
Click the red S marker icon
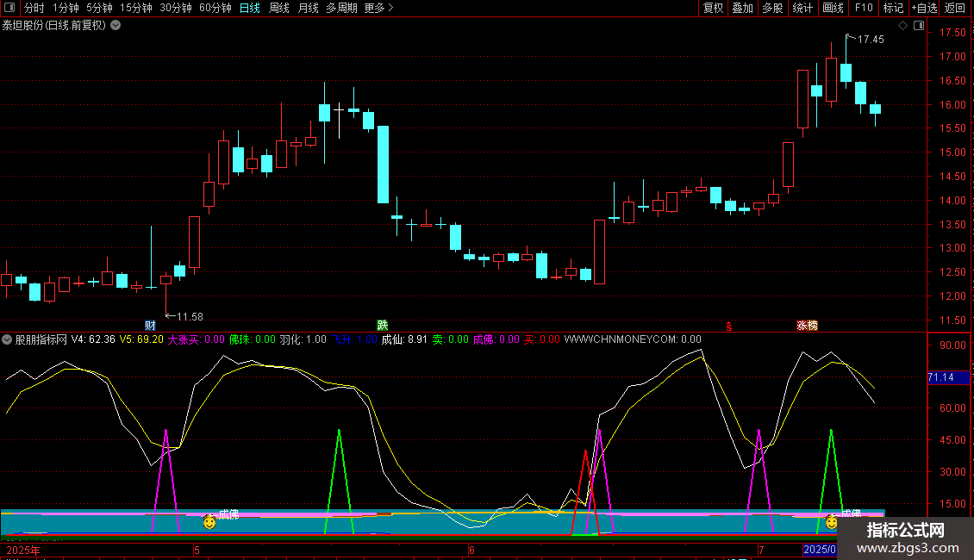[x=729, y=327]
